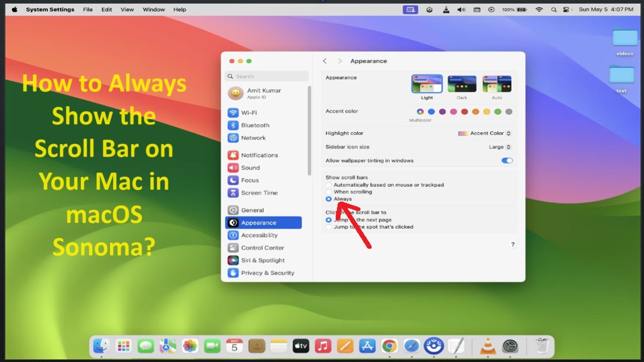The image size is (644, 362).
Task: Open the Window menu
Action: 153,10
